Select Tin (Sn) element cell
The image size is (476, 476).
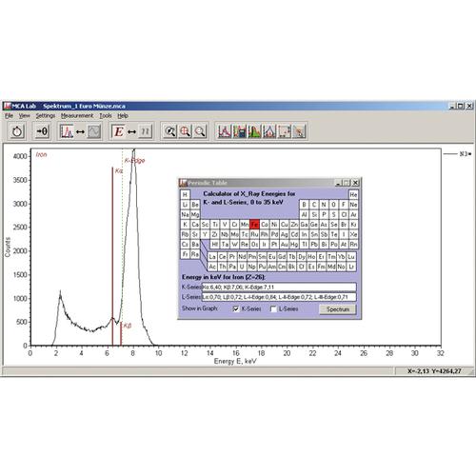314,234
